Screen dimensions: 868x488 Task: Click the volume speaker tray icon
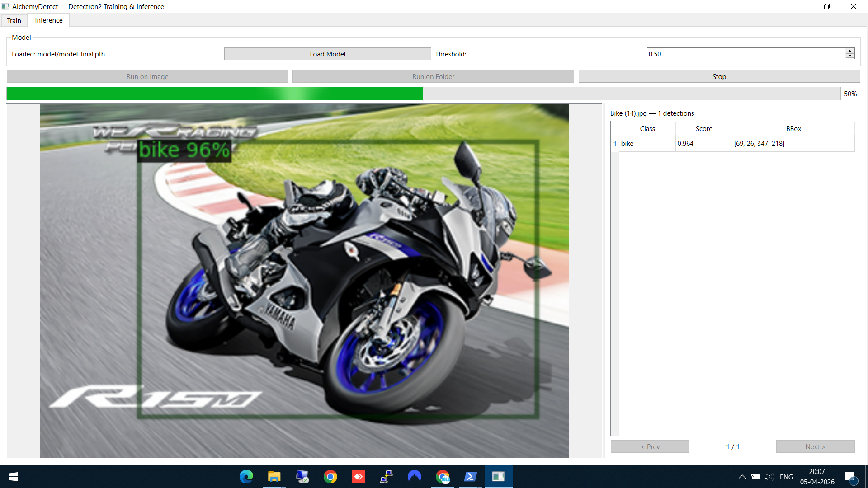point(769,477)
